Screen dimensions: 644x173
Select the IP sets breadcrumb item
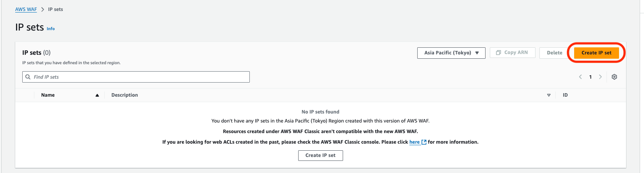(55, 9)
